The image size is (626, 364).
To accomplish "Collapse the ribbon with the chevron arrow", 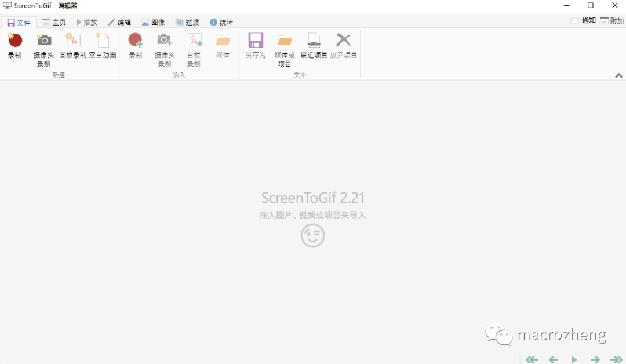I will 618,75.
